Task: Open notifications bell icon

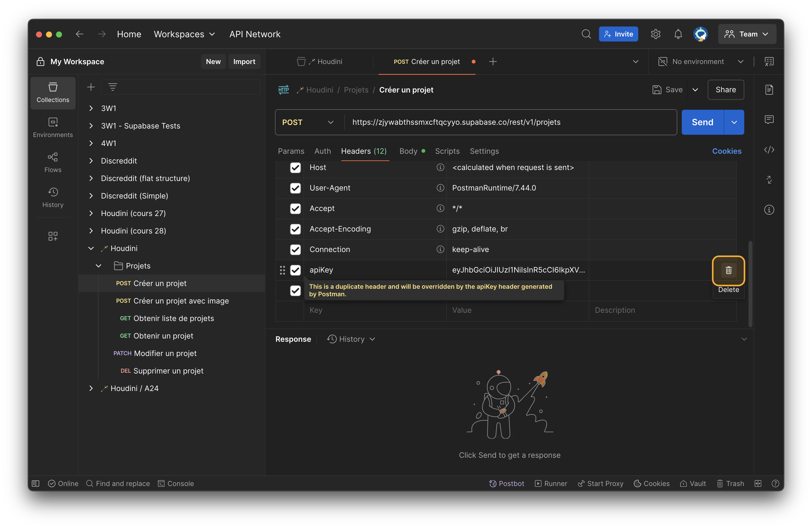Action: click(x=678, y=34)
